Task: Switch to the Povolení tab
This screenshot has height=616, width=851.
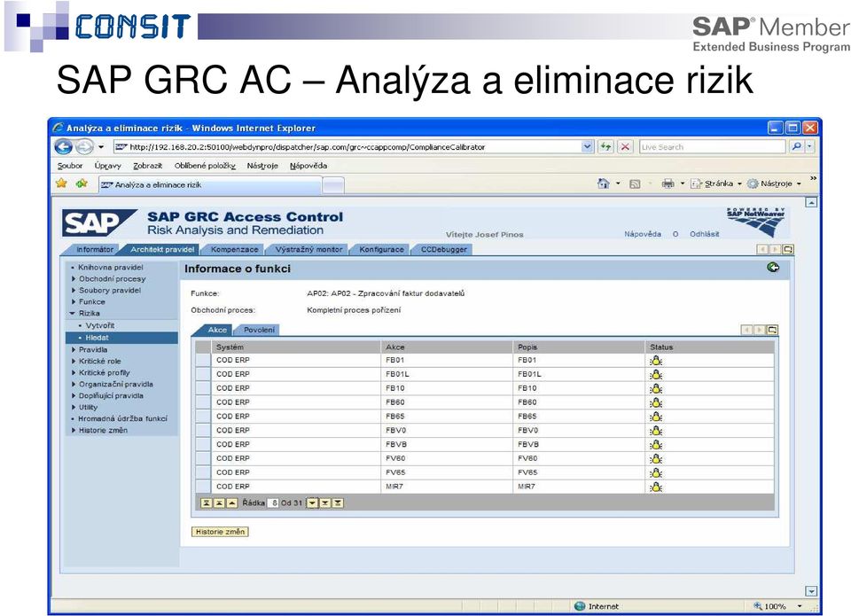Action: tap(259, 330)
